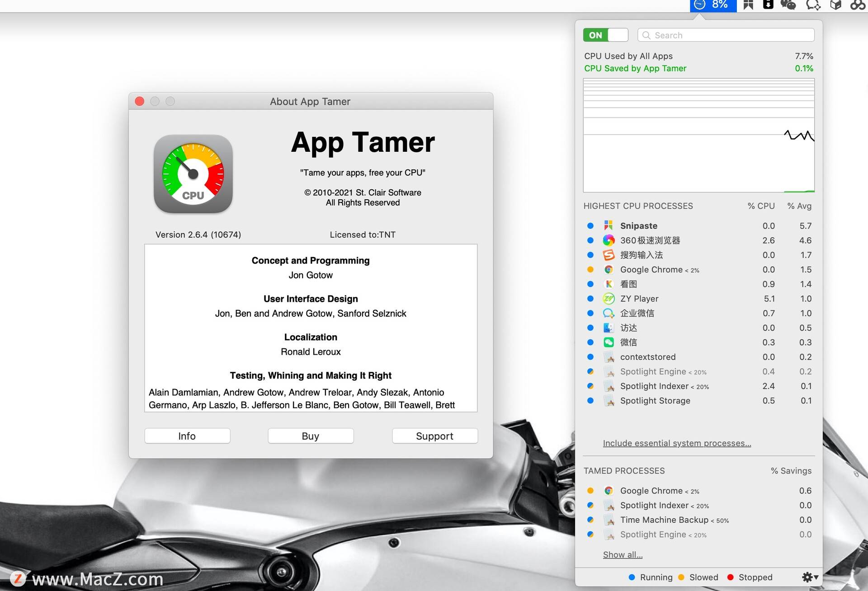868x591 pixels.
Task: Click the Support button
Action: point(434,436)
